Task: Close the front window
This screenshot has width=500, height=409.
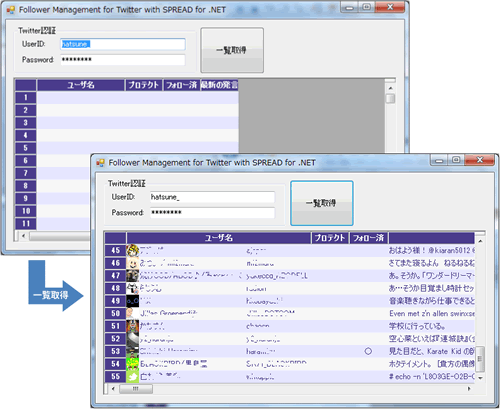Action: tap(479, 160)
